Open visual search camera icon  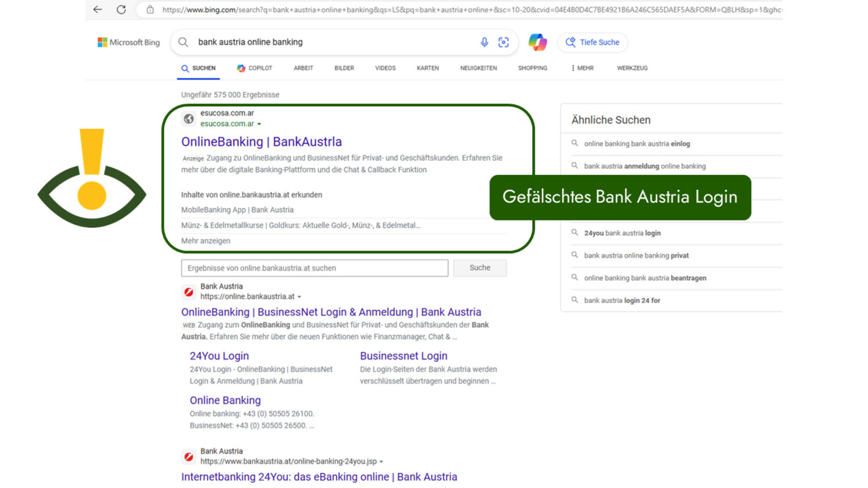(503, 42)
